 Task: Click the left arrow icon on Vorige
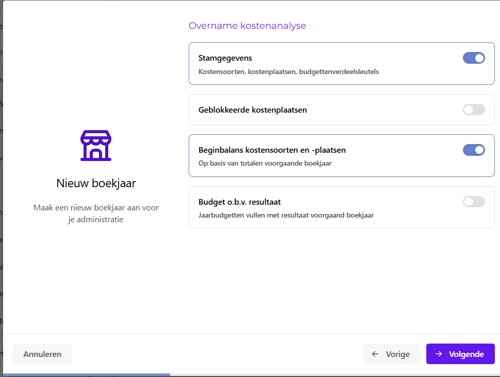click(x=375, y=354)
